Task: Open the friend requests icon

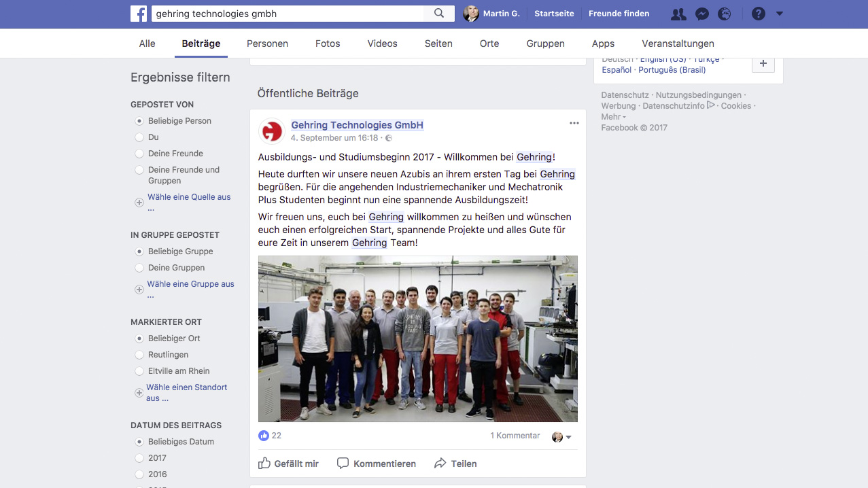Action: [x=678, y=14]
